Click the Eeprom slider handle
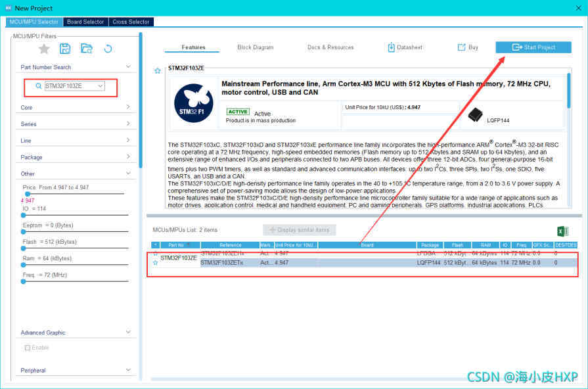The width and height of the screenshot is (588, 389). pyautogui.click(x=23, y=232)
